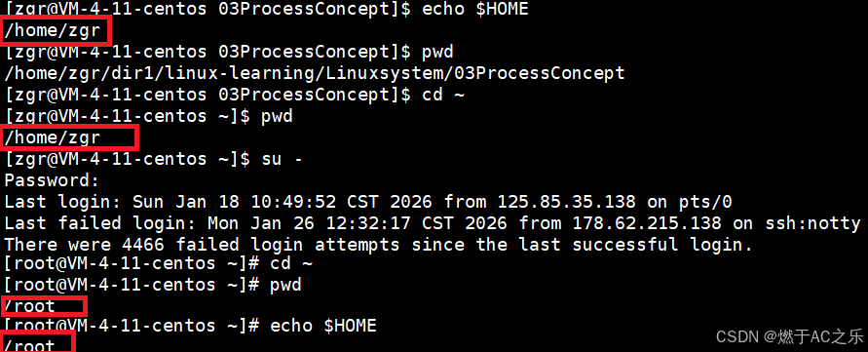
Task: Click the last red-boxed /root output
Action: click(38, 343)
